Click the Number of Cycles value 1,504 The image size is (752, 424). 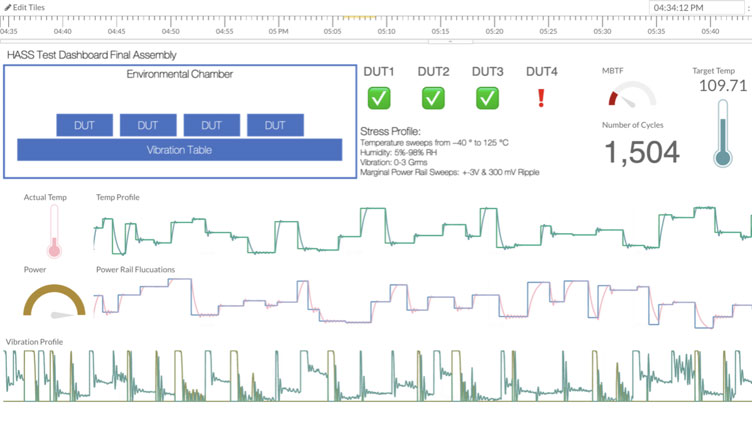click(x=642, y=152)
